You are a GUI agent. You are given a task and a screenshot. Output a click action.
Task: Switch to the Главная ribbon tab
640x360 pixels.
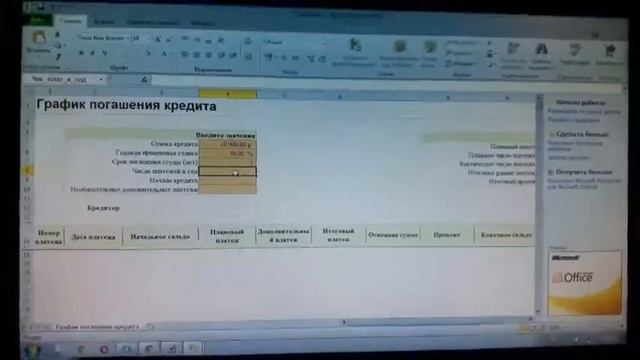pyautogui.click(x=70, y=21)
